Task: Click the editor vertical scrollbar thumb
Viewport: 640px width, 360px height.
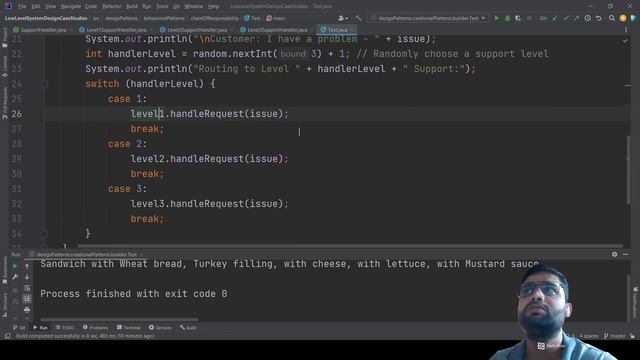Action: 628,169
